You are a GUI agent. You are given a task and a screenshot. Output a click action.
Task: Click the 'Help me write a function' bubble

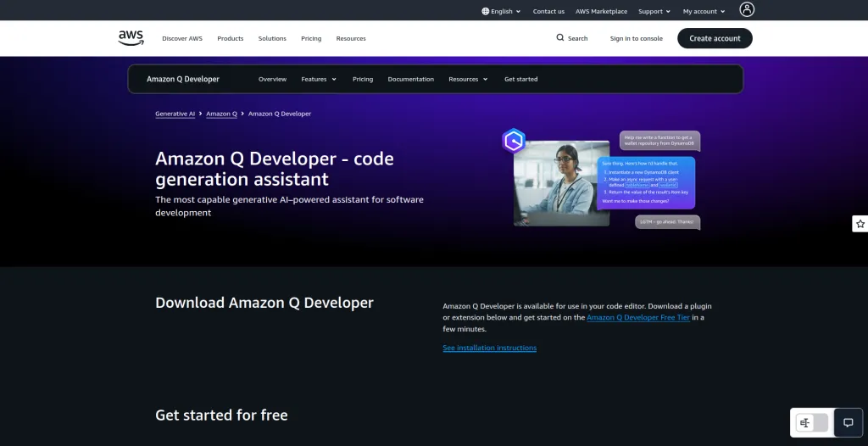click(x=659, y=141)
